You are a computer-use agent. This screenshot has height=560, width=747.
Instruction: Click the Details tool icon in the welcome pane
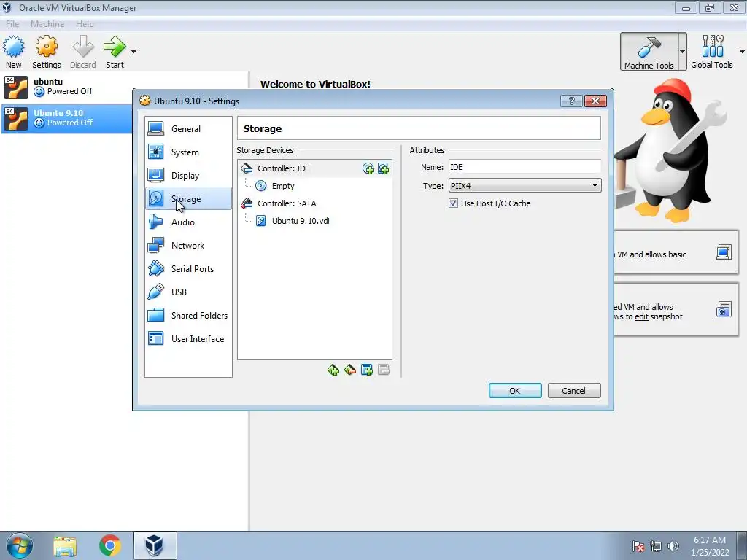[724, 252]
